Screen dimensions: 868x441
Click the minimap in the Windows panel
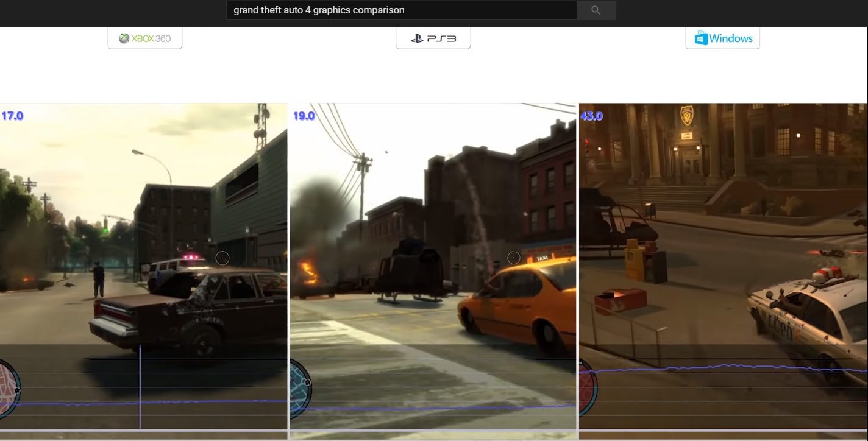pyautogui.click(x=588, y=388)
